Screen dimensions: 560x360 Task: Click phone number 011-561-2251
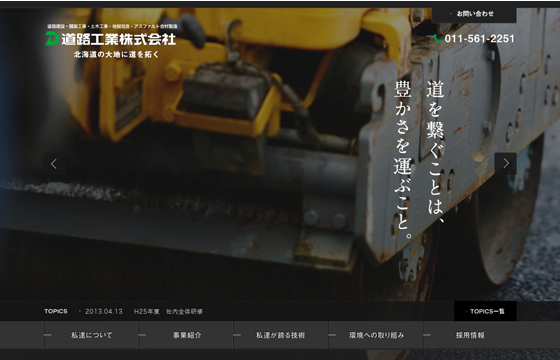[x=480, y=39]
